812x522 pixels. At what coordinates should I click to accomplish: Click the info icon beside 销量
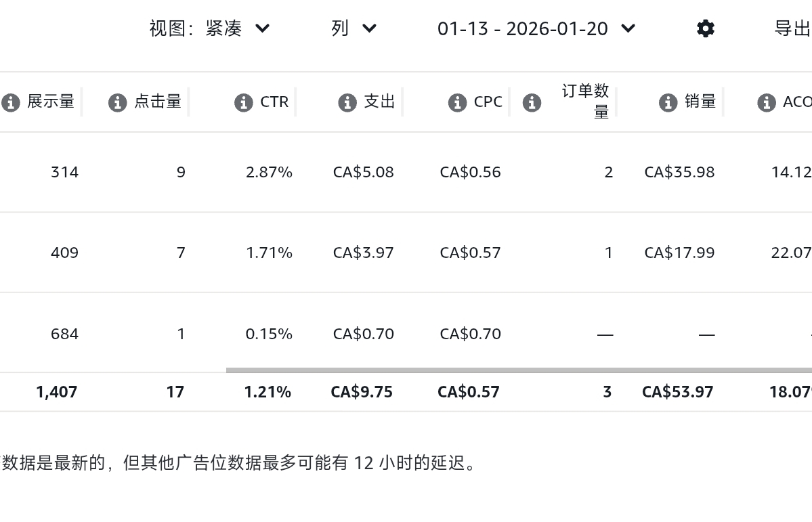[x=668, y=102]
